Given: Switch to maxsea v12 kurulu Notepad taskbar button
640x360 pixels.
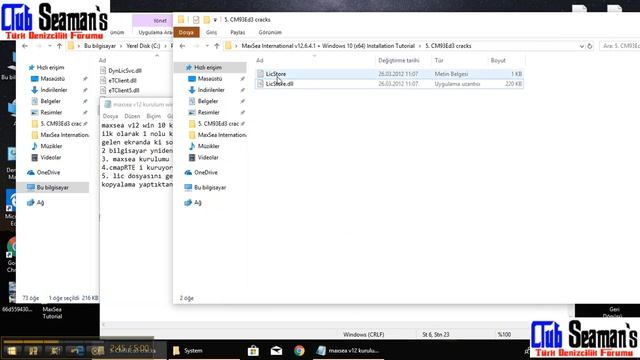Looking at the screenshot, I should (348, 351).
